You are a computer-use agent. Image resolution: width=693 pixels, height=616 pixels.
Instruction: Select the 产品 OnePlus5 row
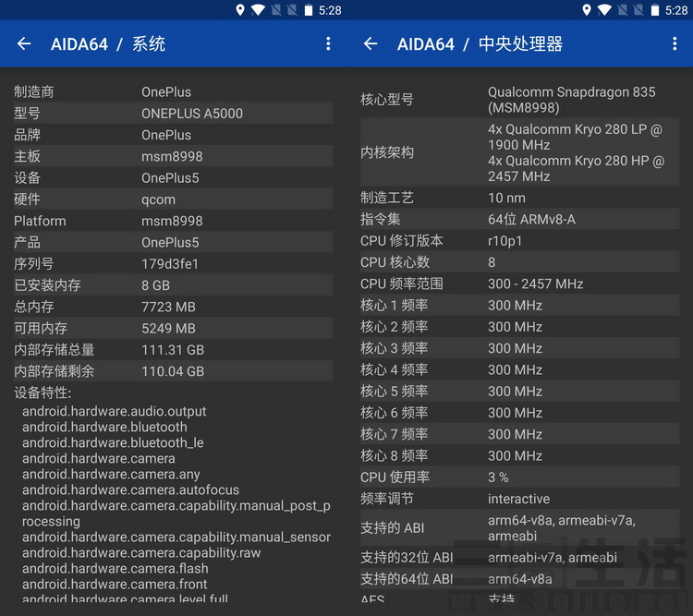tap(174, 242)
